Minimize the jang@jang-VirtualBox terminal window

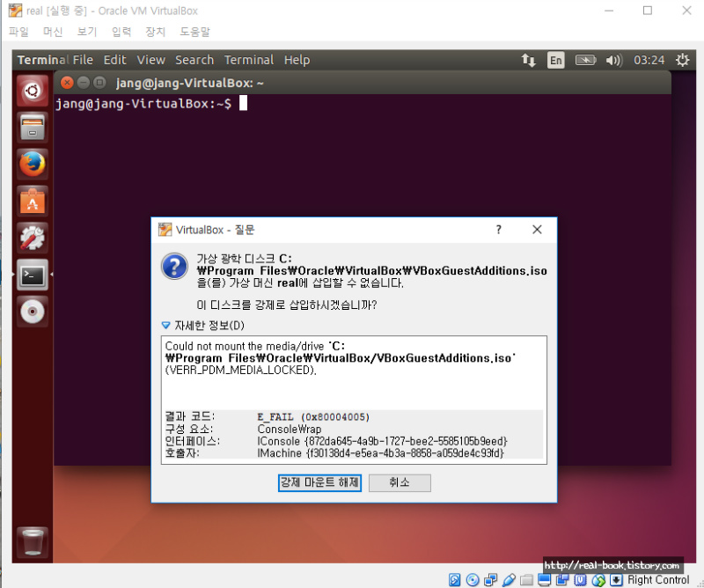(x=84, y=83)
